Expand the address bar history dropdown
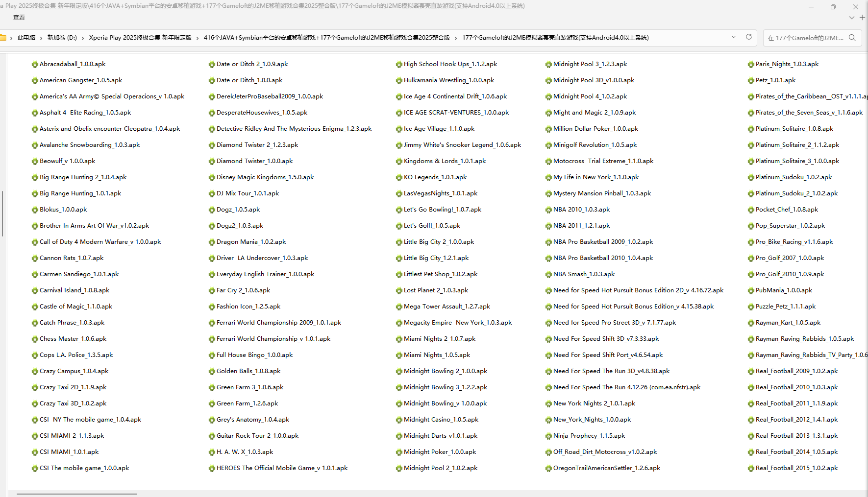This screenshot has height=497, width=868. (x=734, y=37)
